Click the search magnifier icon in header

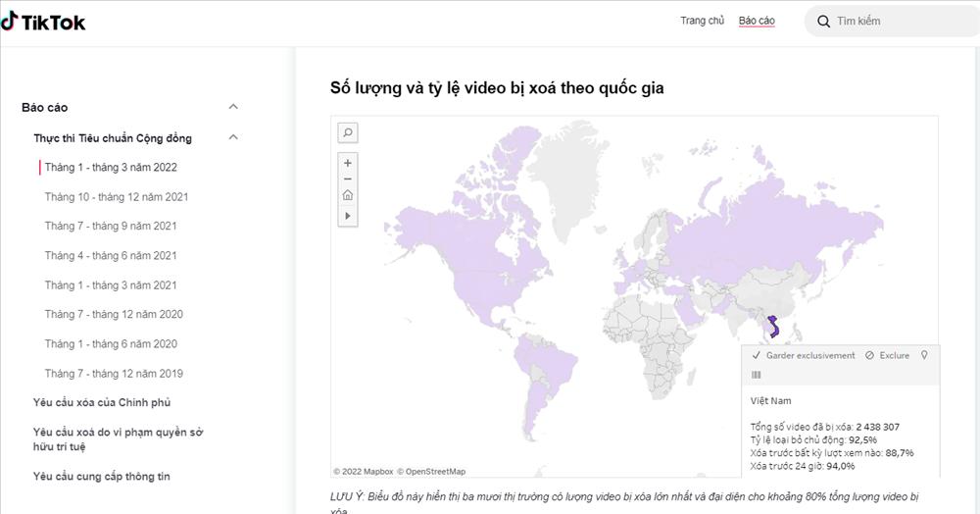(x=824, y=22)
